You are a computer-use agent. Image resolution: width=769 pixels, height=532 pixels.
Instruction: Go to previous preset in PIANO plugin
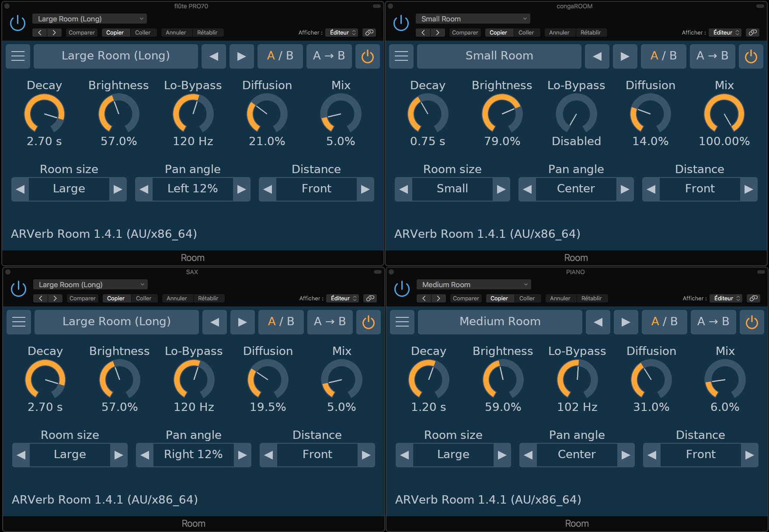pyautogui.click(x=598, y=322)
